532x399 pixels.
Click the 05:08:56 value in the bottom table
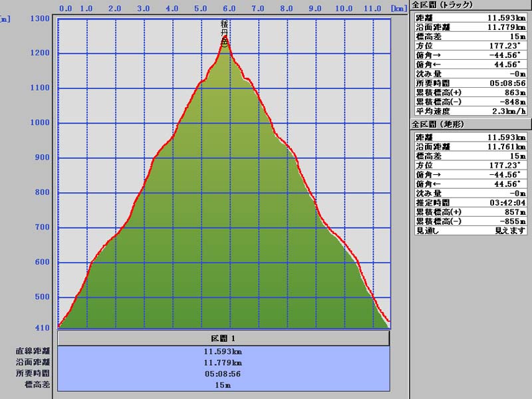(x=223, y=373)
